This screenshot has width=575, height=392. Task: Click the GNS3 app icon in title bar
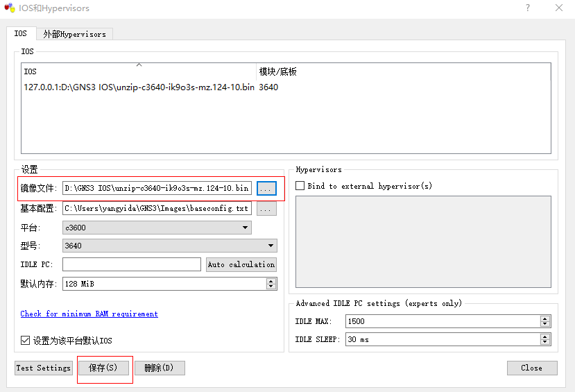[10, 8]
